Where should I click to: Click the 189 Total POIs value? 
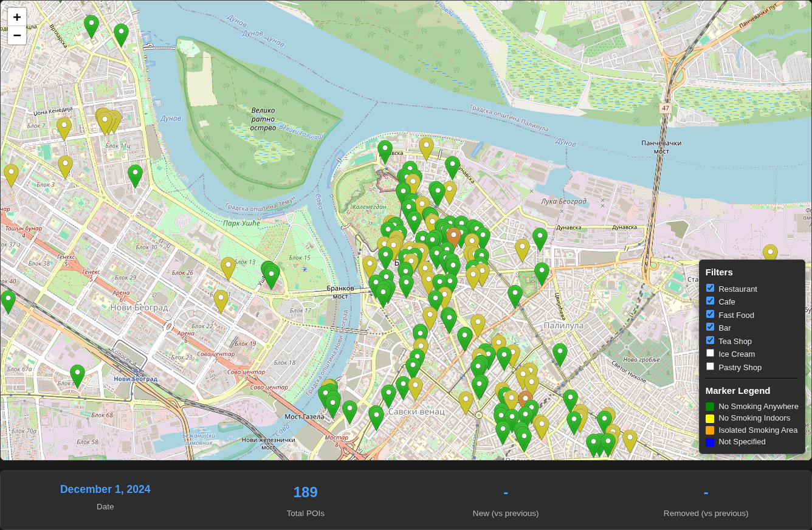point(305,492)
